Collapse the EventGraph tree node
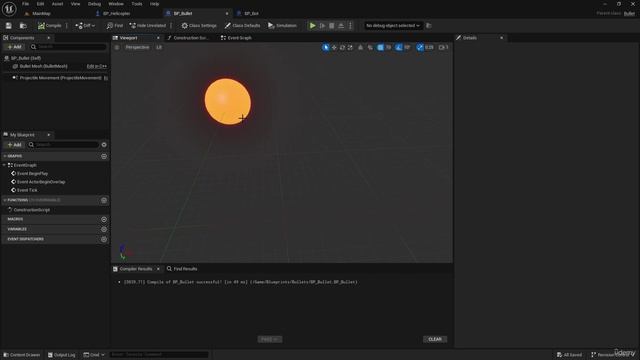Image resolution: width=640 pixels, height=360 pixels. (x=4, y=165)
